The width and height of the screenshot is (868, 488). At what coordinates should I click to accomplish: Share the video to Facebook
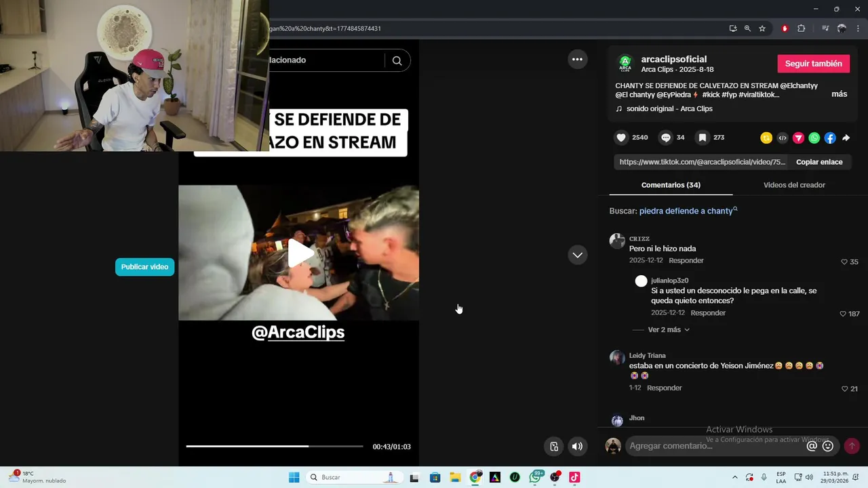pos(830,138)
